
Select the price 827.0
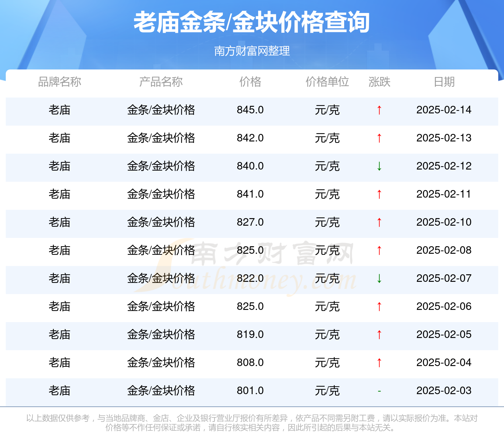click(x=250, y=222)
